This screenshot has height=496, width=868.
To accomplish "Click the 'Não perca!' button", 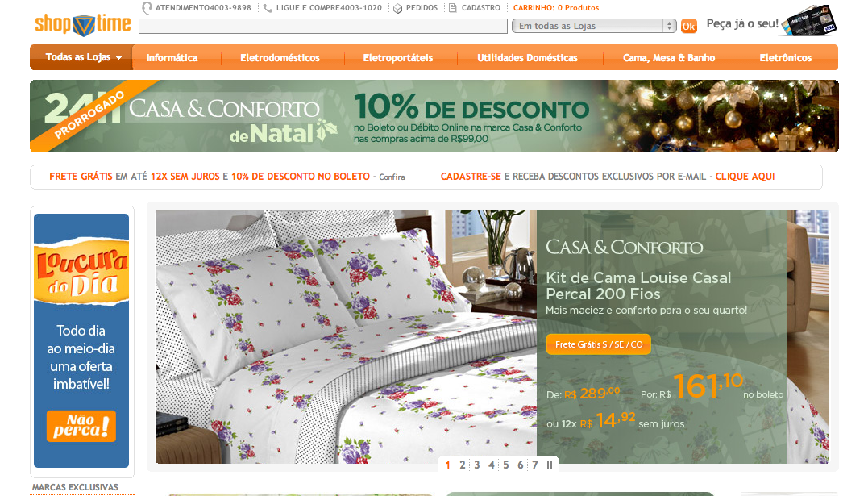I will tap(81, 426).
